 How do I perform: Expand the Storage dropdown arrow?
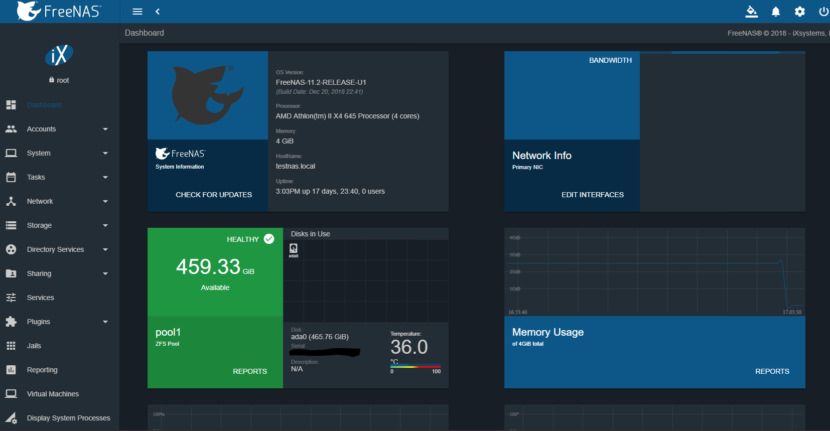pos(105,226)
